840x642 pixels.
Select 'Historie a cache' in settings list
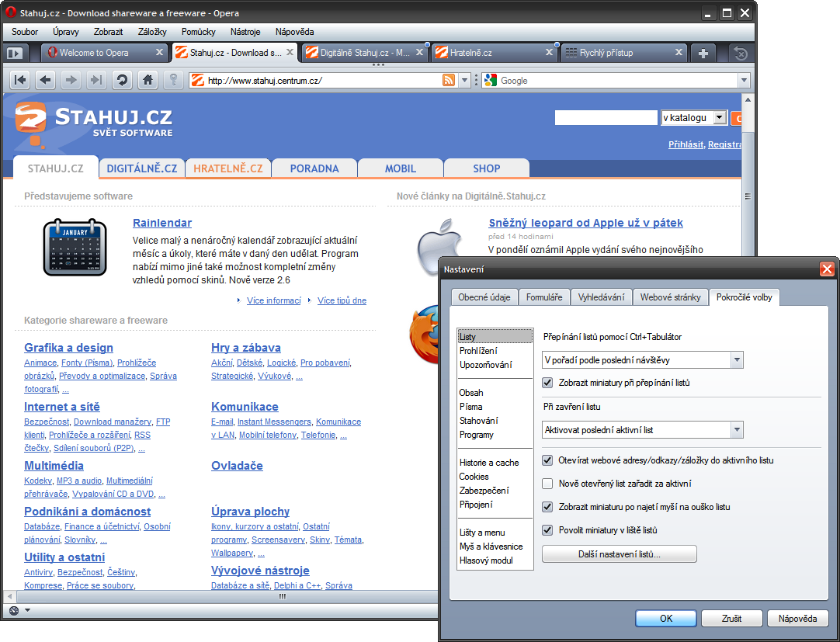click(x=489, y=463)
